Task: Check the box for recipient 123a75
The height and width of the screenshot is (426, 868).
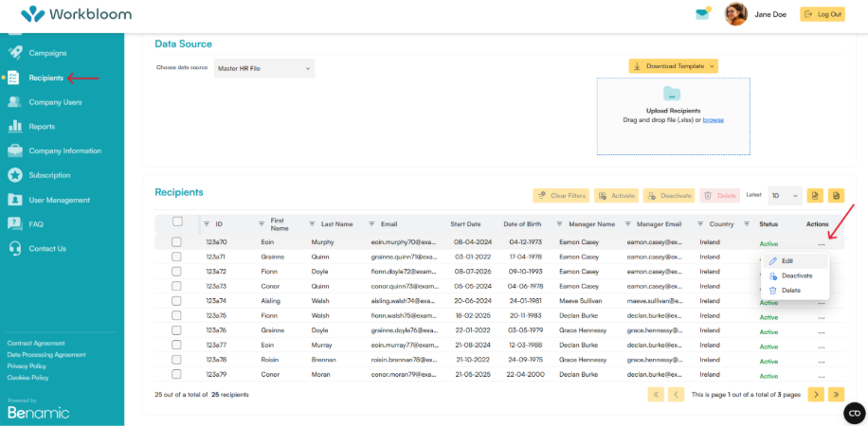Action: pyautogui.click(x=176, y=315)
